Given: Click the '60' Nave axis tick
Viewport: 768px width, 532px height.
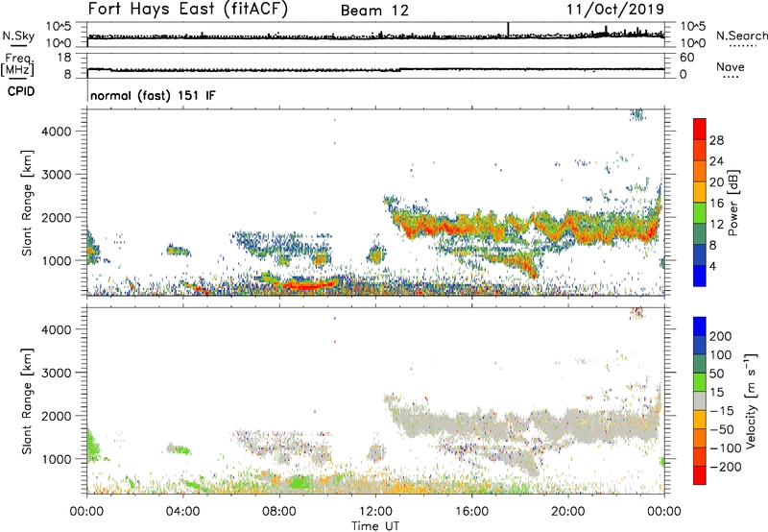Looking at the screenshot, I should coord(686,58).
